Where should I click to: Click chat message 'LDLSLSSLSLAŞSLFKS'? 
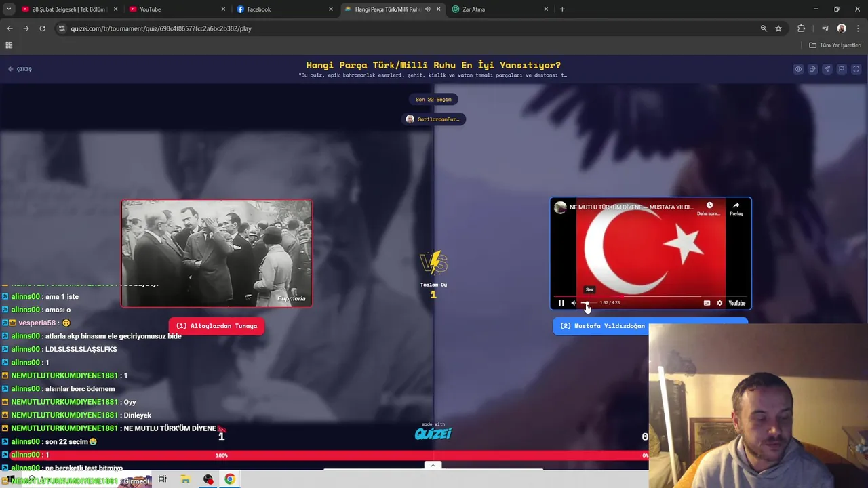[x=81, y=349]
